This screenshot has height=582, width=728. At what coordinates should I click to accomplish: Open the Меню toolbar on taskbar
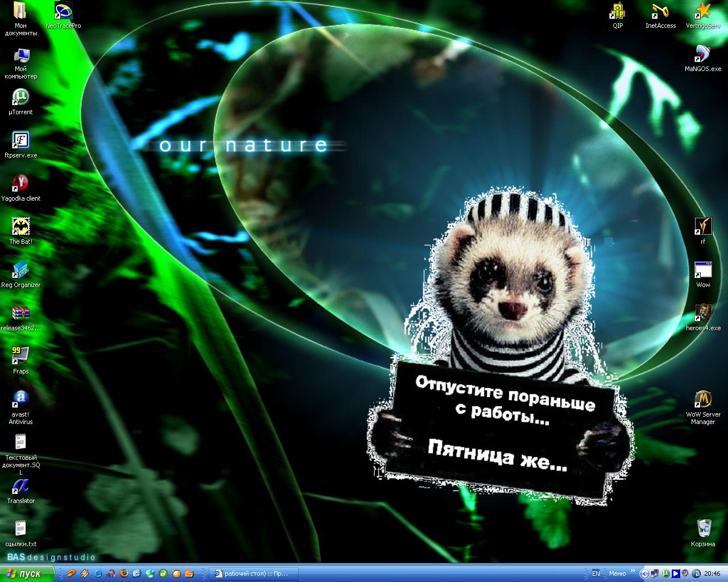click(x=617, y=573)
